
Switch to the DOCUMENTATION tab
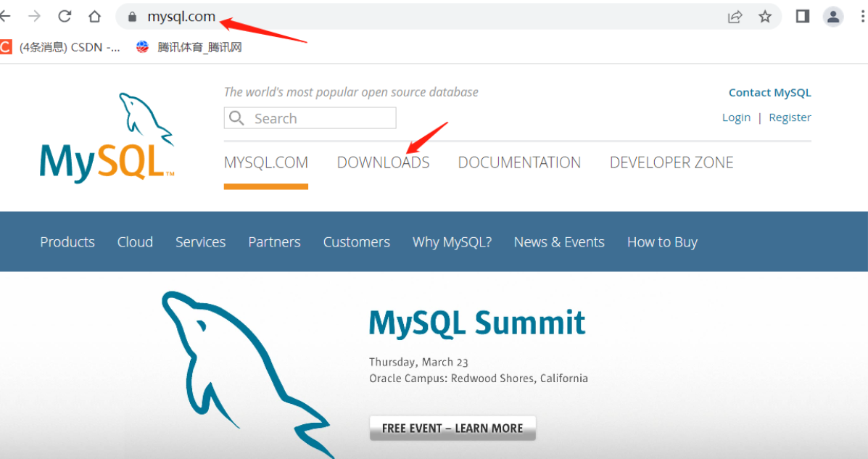pyautogui.click(x=519, y=162)
